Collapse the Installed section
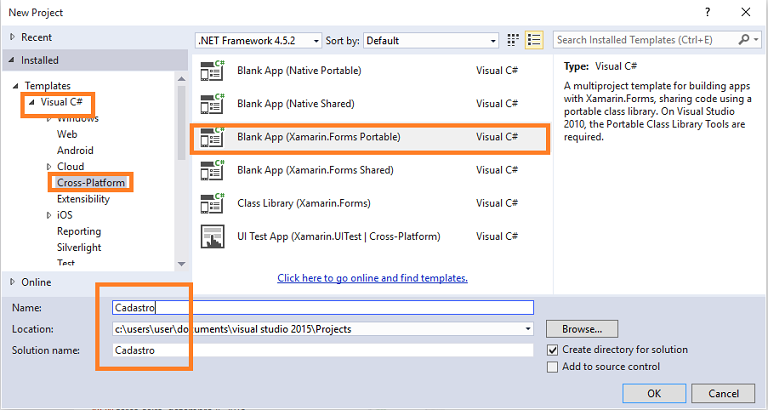The image size is (768, 410). pos(12,60)
